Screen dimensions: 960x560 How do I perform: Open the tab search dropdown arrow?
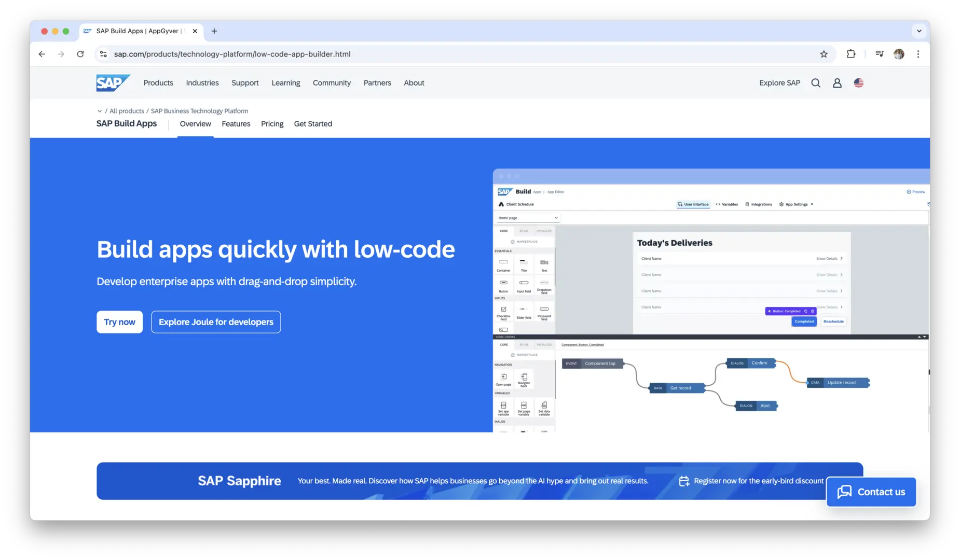pos(919,31)
